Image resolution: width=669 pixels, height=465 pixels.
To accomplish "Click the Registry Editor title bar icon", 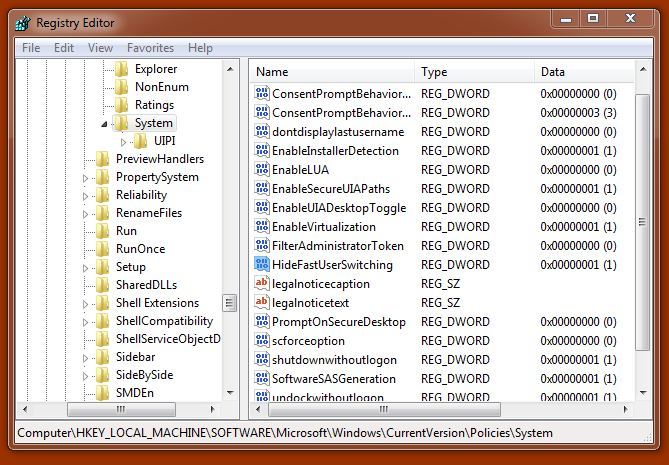I will pyautogui.click(x=23, y=23).
